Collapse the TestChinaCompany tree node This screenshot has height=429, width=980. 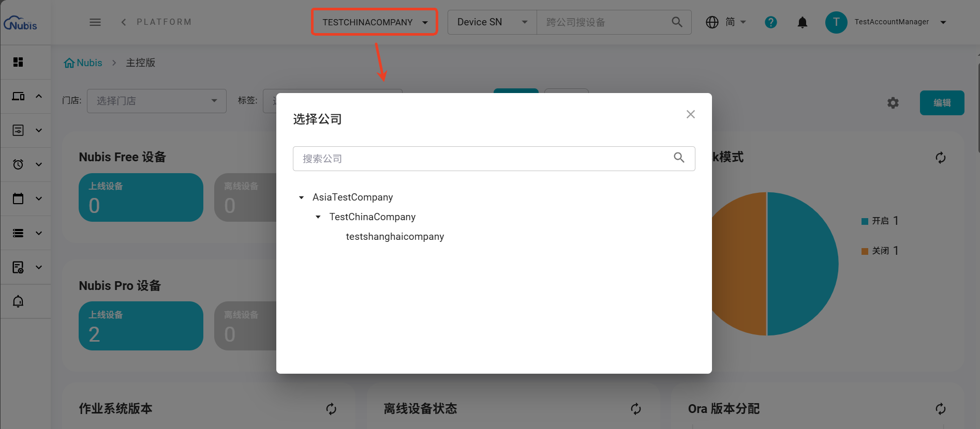pos(318,217)
